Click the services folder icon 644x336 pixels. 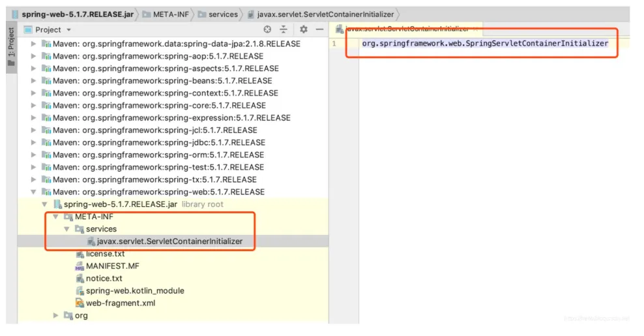80,228
